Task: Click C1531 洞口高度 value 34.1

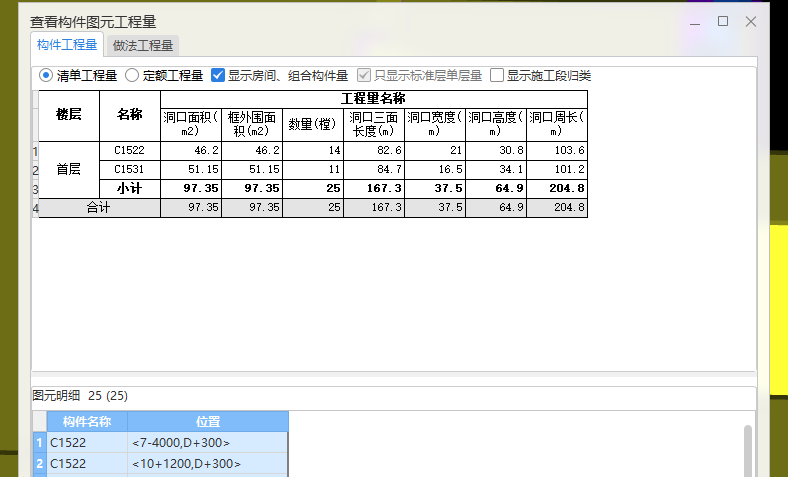Action: (496, 170)
